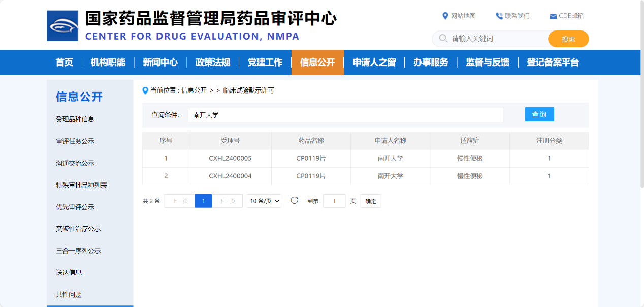Image resolution: width=644 pixels, height=307 pixels.
Task: Click the blue 查询 button
Action: click(x=539, y=114)
